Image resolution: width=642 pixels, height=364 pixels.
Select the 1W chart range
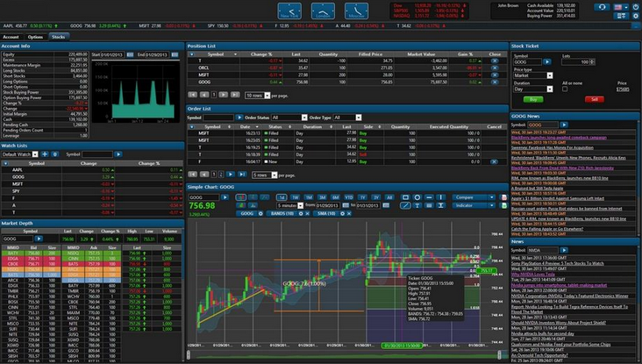(296, 197)
